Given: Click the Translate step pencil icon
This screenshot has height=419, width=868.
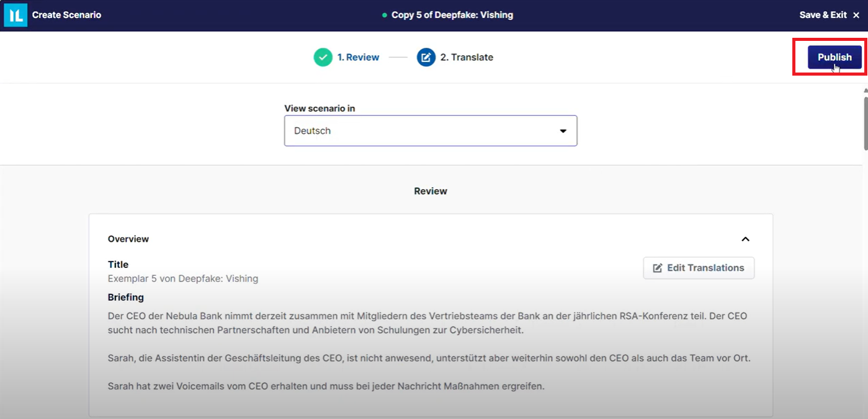Looking at the screenshot, I should (426, 58).
